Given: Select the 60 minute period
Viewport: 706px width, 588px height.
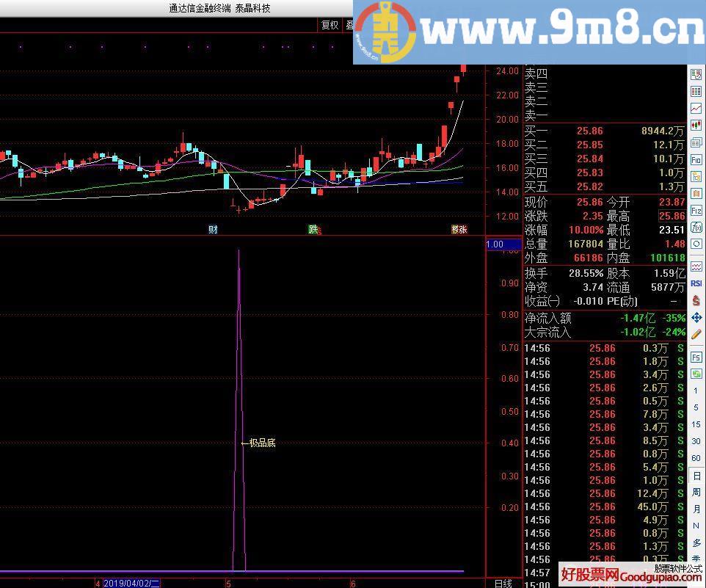Looking at the screenshot, I should (696, 458).
